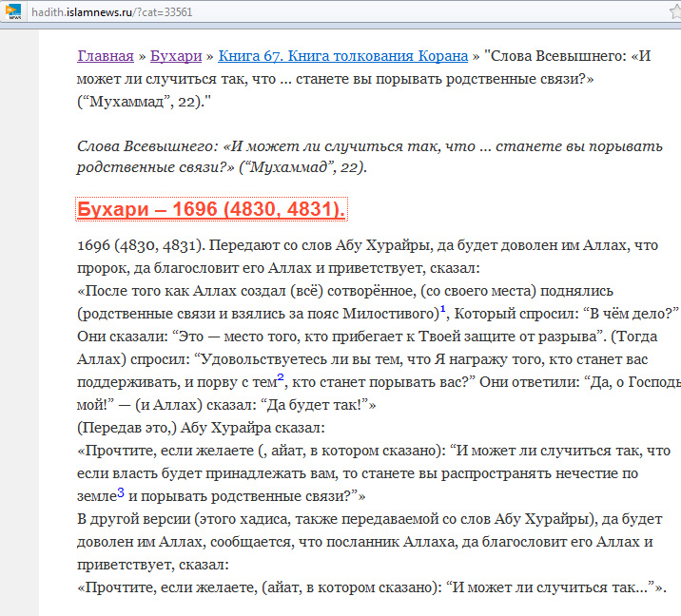
Task: Click text приветствует, сказал: near bottom
Action: pyautogui.click(x=153, y=565)
